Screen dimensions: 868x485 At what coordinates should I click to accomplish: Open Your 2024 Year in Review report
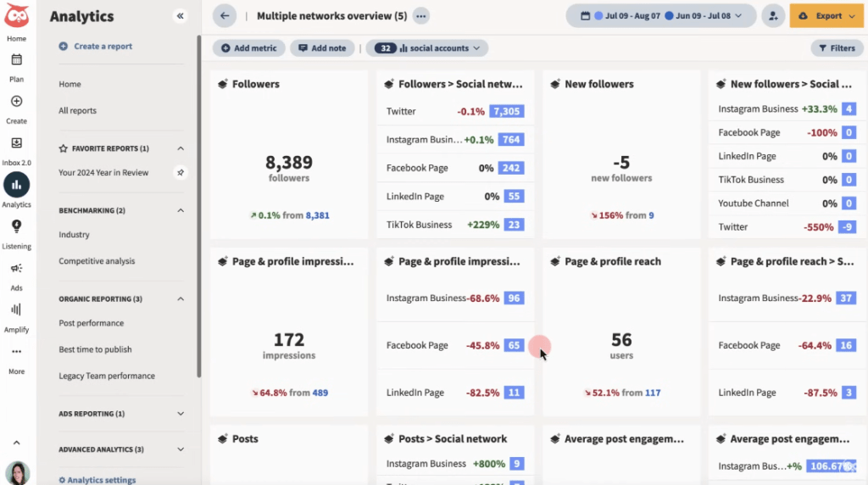pos(103,173)
